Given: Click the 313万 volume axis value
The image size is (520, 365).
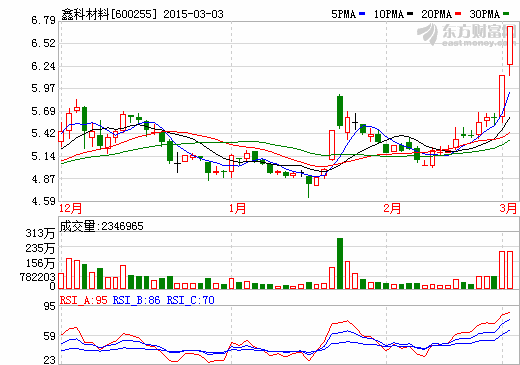Looking at the screenshot, I should (40, 233).
